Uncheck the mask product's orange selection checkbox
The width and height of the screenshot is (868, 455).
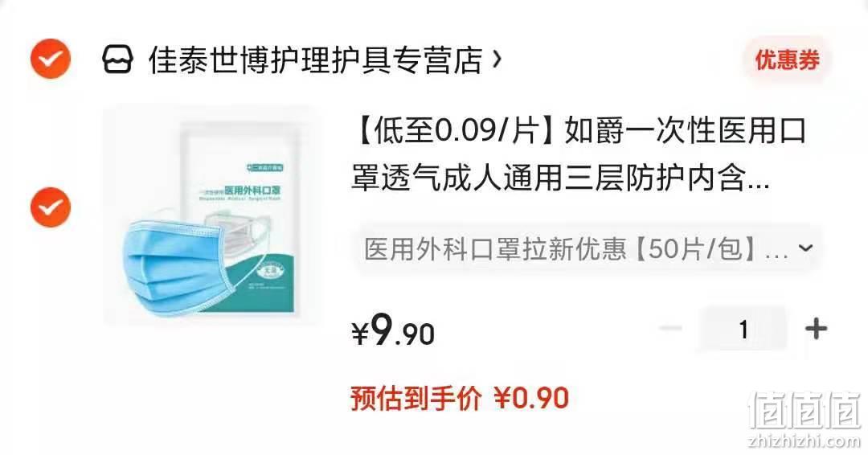[51, 207]
